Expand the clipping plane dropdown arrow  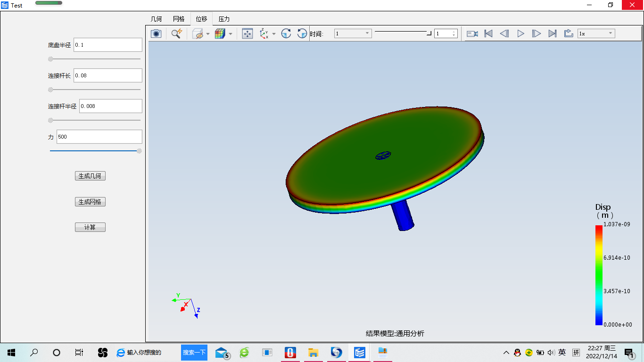coord(208,34)
